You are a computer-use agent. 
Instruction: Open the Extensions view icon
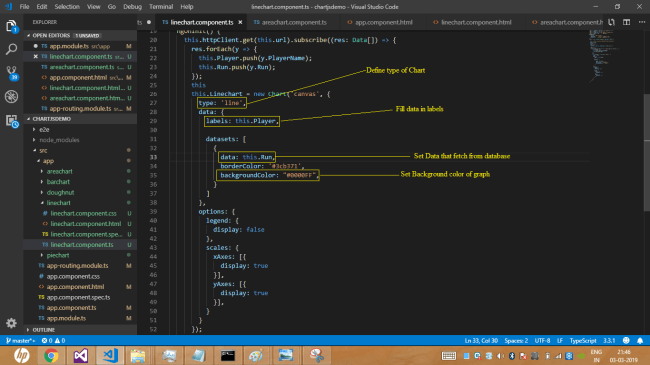[x=12, y=121]
